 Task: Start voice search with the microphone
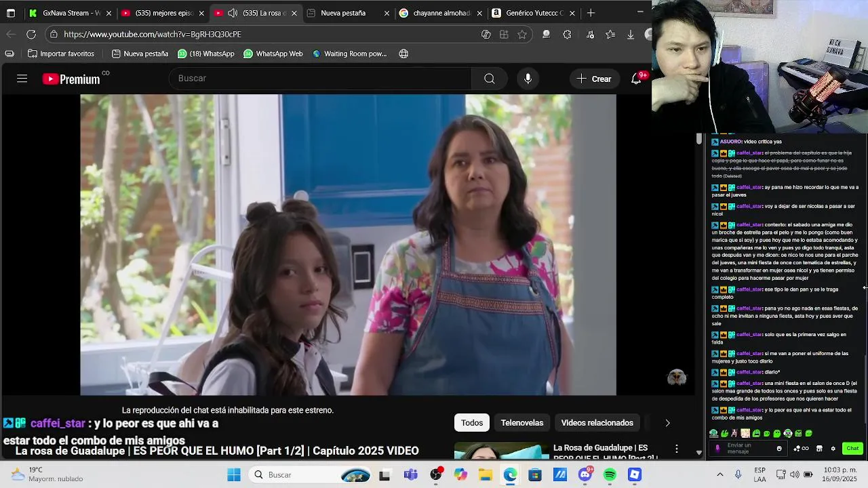(x=528, y=79)
